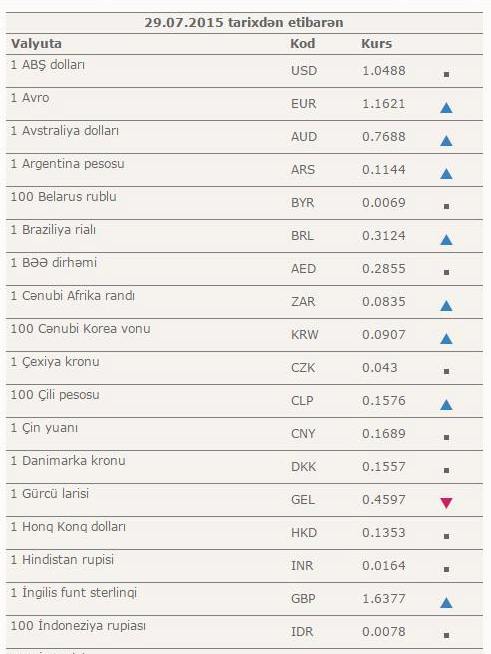Screen dimensions: 491x654
Task: Click the blue up arrow beside GBP rate
Action: [446, 602]
